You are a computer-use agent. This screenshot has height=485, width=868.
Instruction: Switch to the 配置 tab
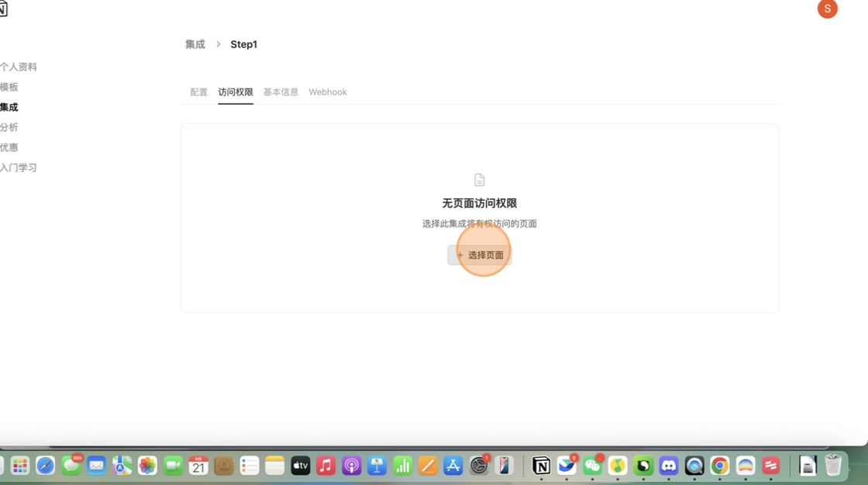(x=198, y=92)
